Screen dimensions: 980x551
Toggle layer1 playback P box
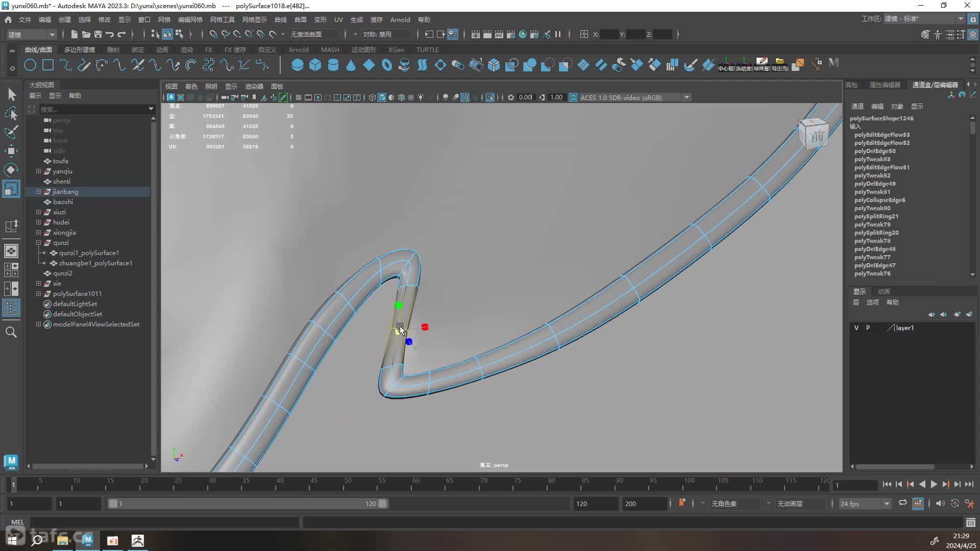click(868, 328)
